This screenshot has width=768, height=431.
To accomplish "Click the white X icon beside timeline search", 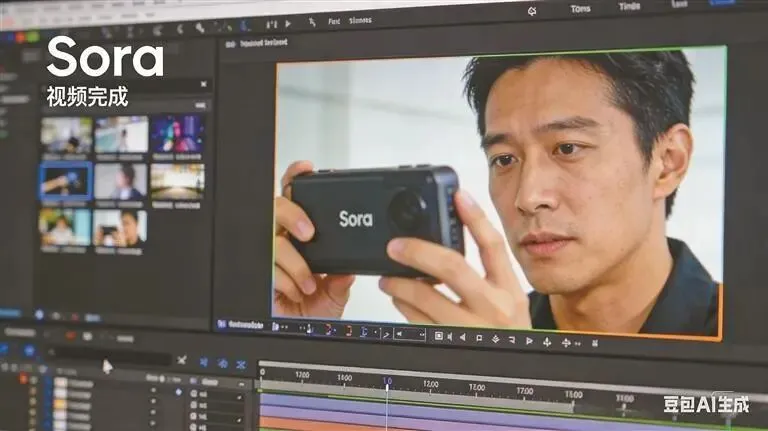I will tap(182, 360).
